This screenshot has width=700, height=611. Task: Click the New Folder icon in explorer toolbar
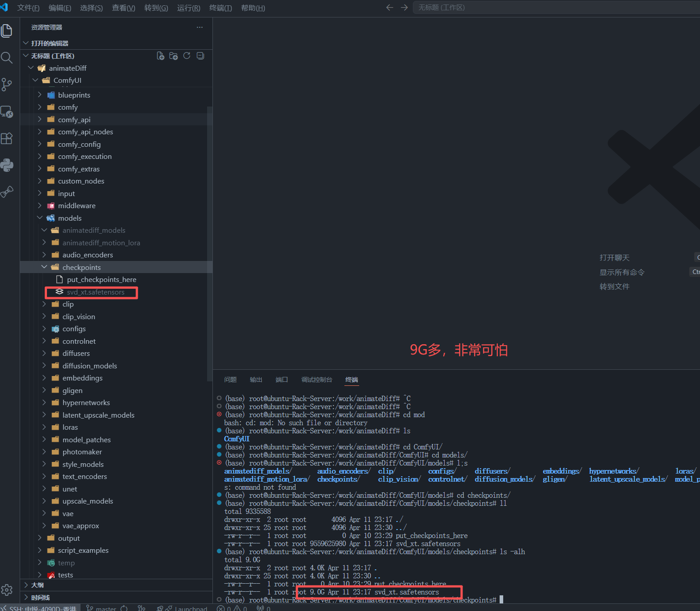click(x=174, y=56)
